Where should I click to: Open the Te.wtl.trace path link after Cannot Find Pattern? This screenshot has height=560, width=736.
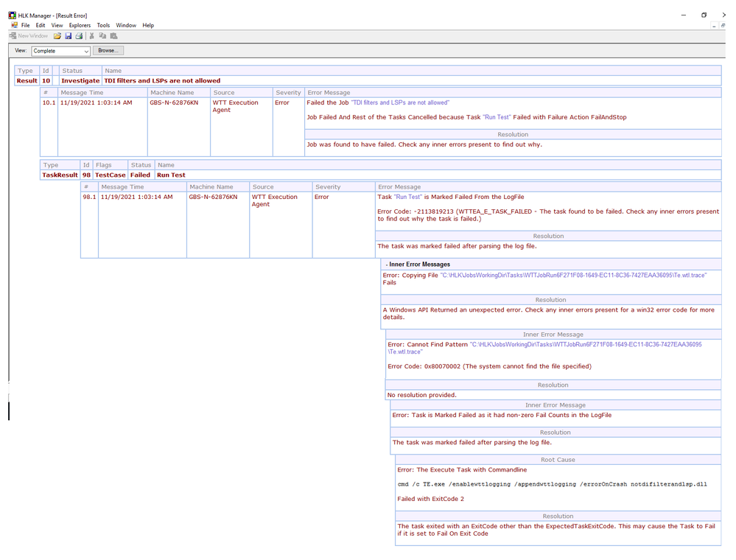[545, 348]
